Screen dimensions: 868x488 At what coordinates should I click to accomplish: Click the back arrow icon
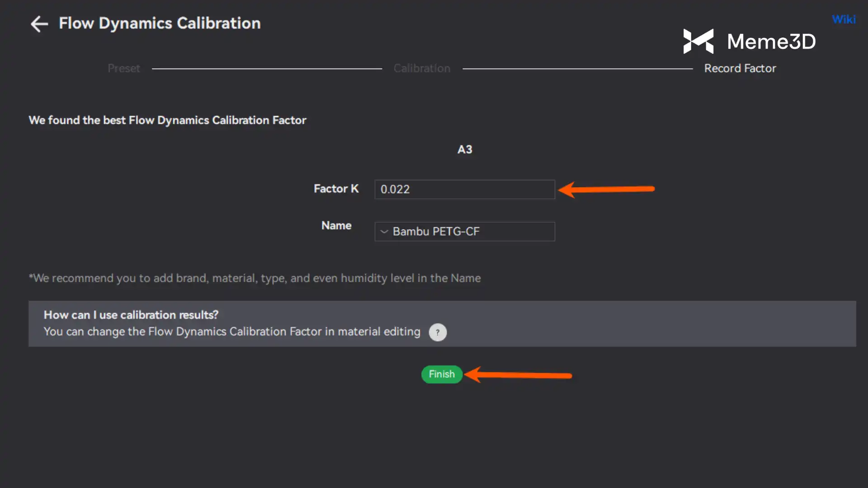coord(39,24)
